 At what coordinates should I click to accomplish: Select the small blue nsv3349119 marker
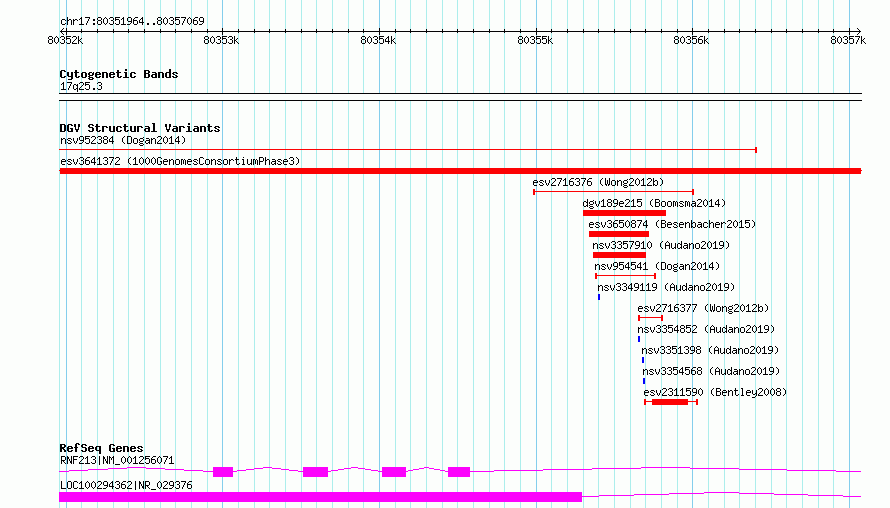tap(599, 297)
